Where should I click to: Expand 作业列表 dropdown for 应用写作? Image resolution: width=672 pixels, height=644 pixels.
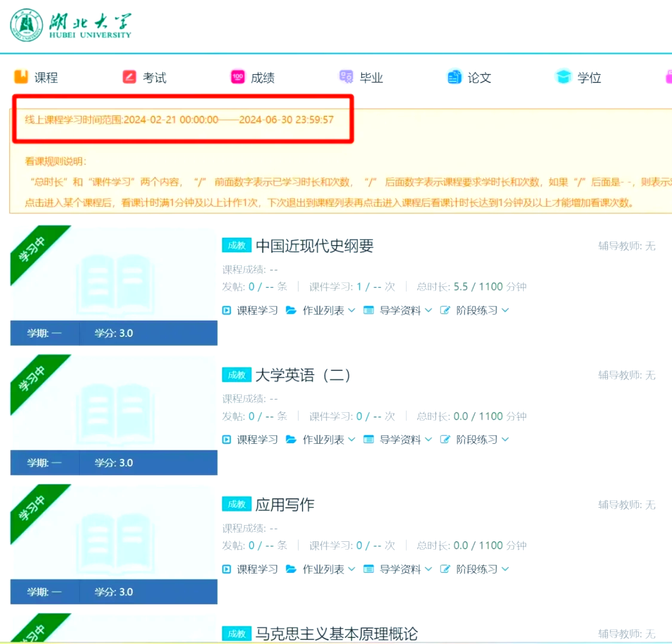tap(352, 569)
